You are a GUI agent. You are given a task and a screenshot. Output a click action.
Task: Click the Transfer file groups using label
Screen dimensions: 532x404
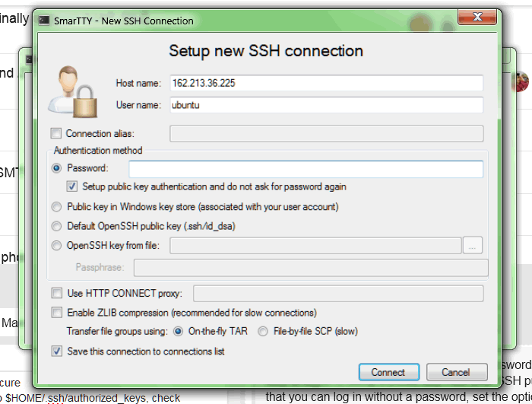[117, 331]
